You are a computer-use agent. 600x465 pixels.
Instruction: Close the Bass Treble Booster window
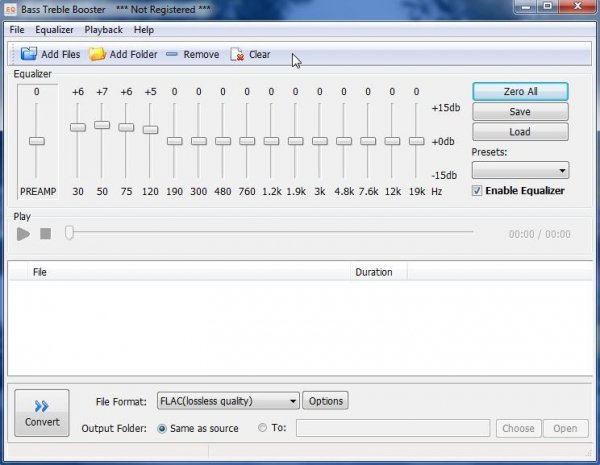pyautogui.click(x=577, y=6)
